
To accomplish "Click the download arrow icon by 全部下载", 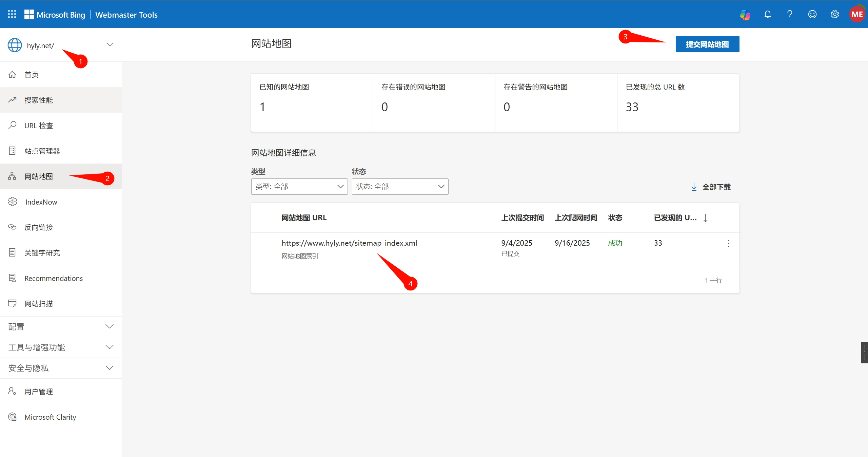I will coord(694,187).
